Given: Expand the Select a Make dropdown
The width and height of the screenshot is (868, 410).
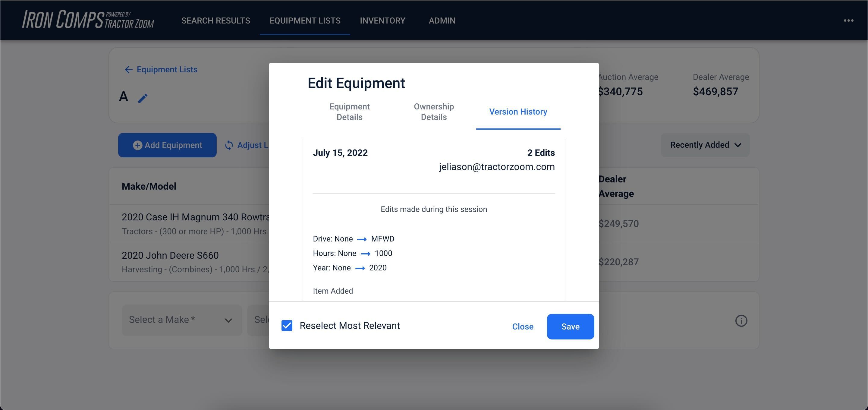Looking at the screenshot, I should [x=182, y=320].
